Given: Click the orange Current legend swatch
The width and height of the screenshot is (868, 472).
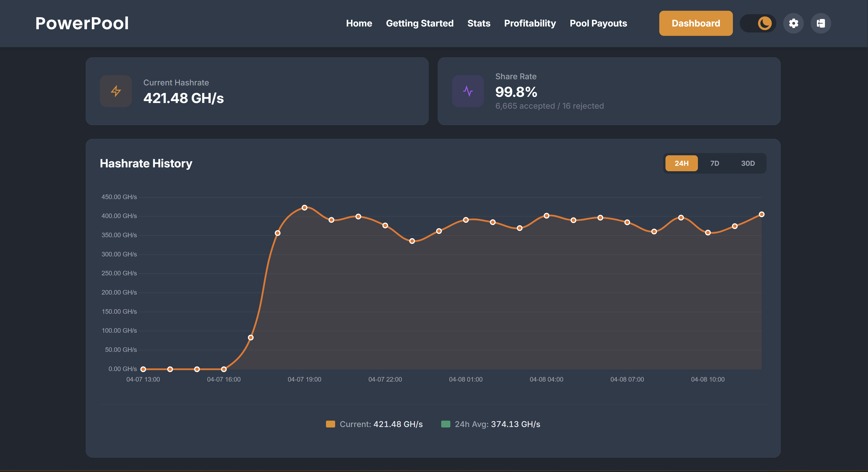Looking at the screenshot, I should coord(330,424).
